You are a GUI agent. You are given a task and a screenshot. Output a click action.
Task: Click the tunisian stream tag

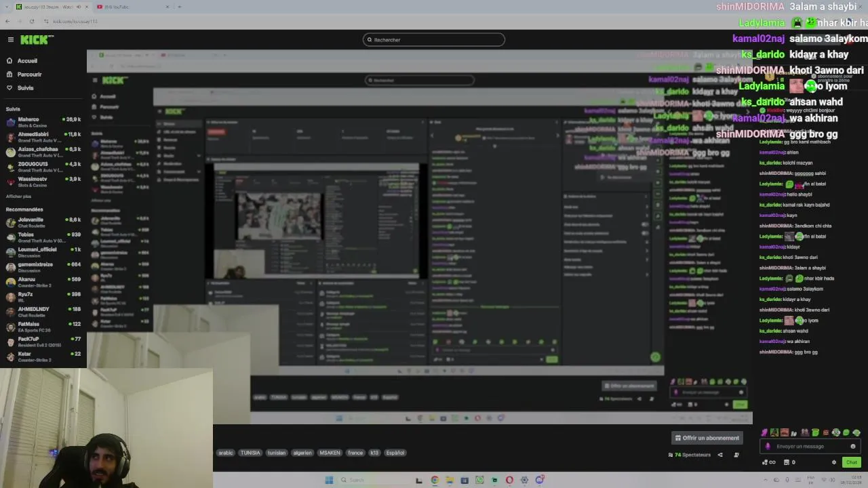pos(276,453)
